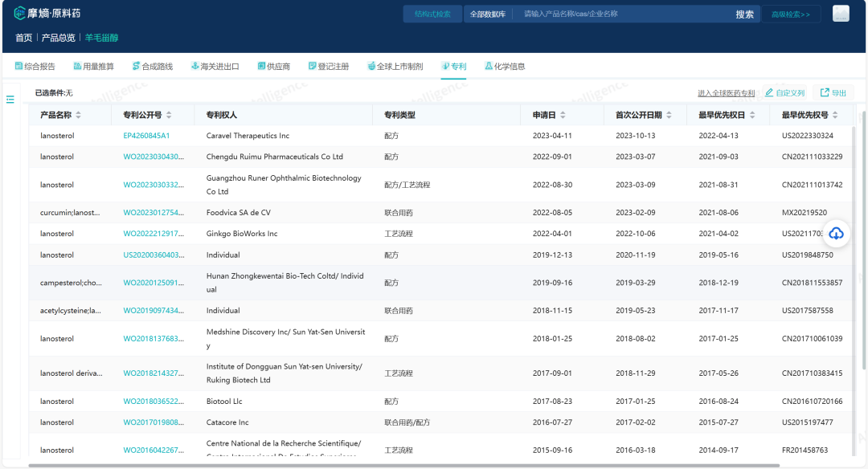Image resolution: width=868 pixels, height=469 pixels.
Task: Click the 自定义列 button
Action: [785, 93]
